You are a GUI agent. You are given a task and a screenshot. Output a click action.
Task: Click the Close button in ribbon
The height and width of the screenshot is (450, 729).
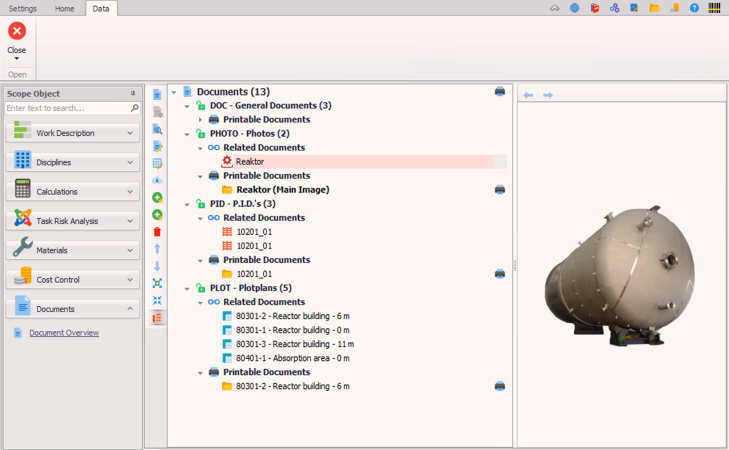click(x=17, y=38)
